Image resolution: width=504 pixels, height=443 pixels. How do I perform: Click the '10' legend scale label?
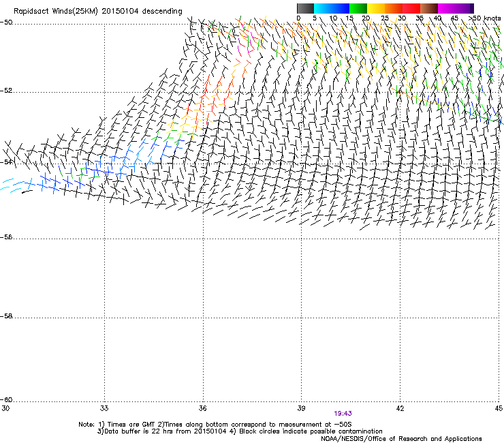(x=333, y=18)
